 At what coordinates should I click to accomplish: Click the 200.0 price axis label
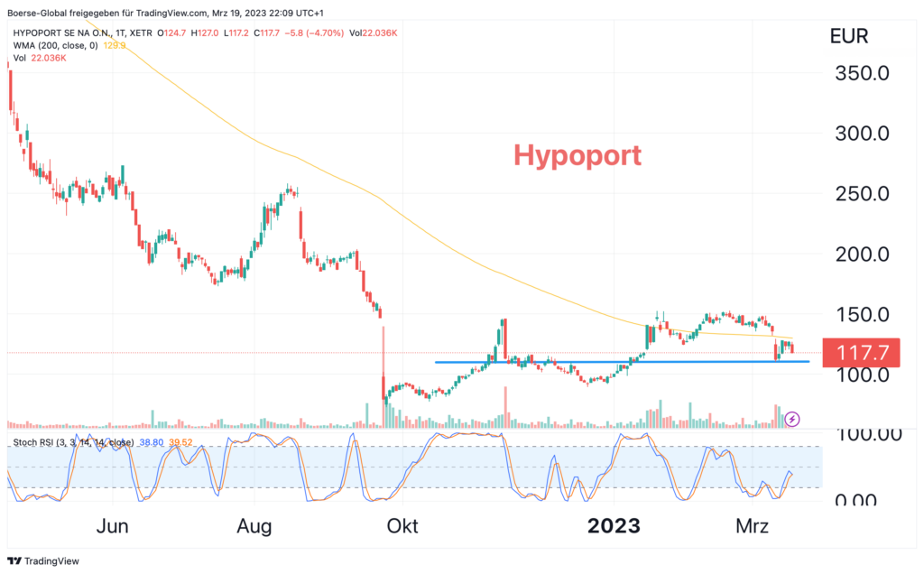pos(862,255)
